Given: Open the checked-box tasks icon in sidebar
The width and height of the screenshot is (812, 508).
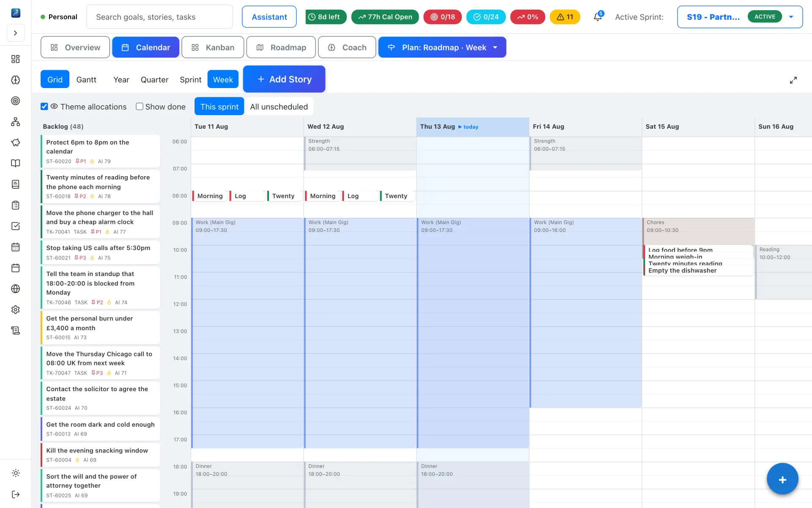Looking at the screenshot, I should tap(16, 226).
